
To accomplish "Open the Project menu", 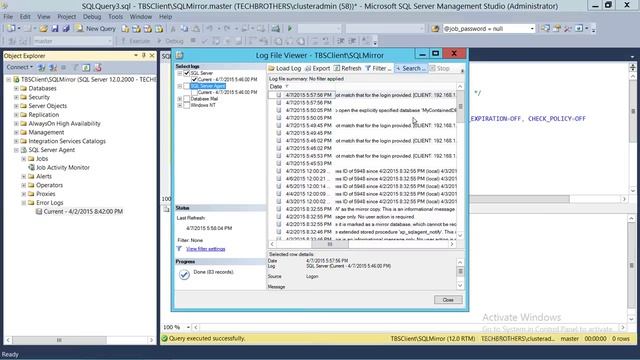I will (x=67, y=17).
